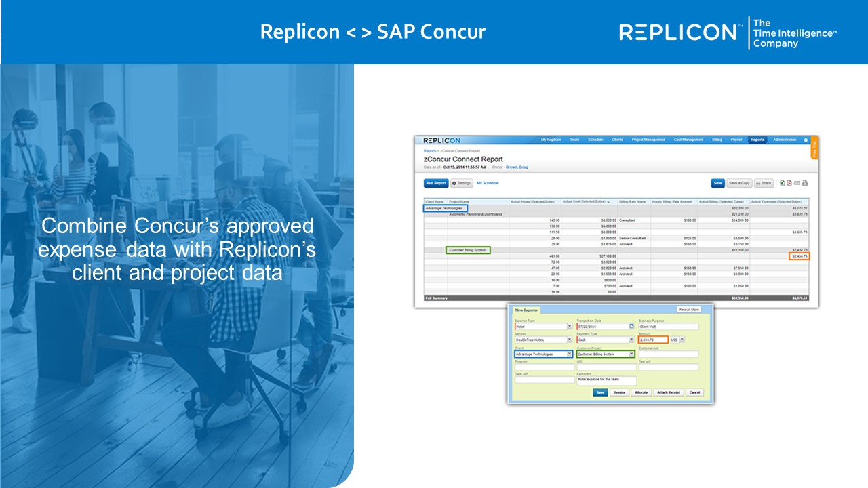Click the Transaction Date field 07/21/2014
This screenshot has width=868, height=488.
(x=603, y=327)
